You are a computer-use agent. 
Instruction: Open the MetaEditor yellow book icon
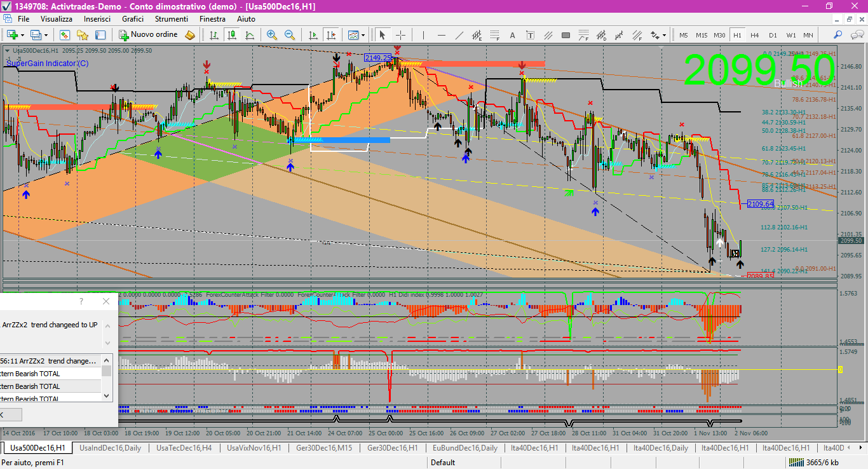coord(190,35)
